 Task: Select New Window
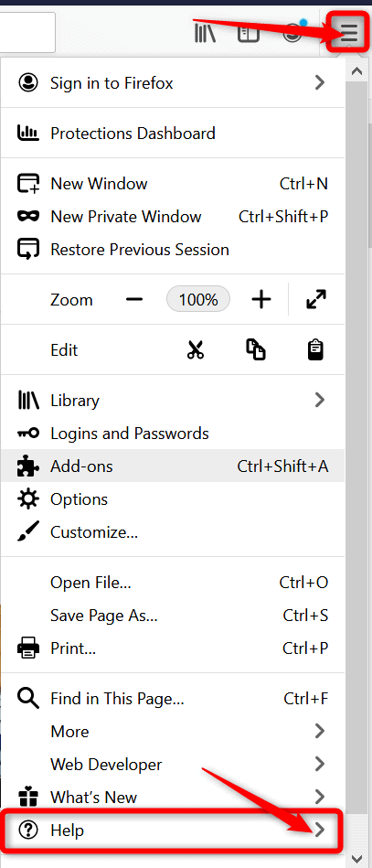click(x=173, y=184)
